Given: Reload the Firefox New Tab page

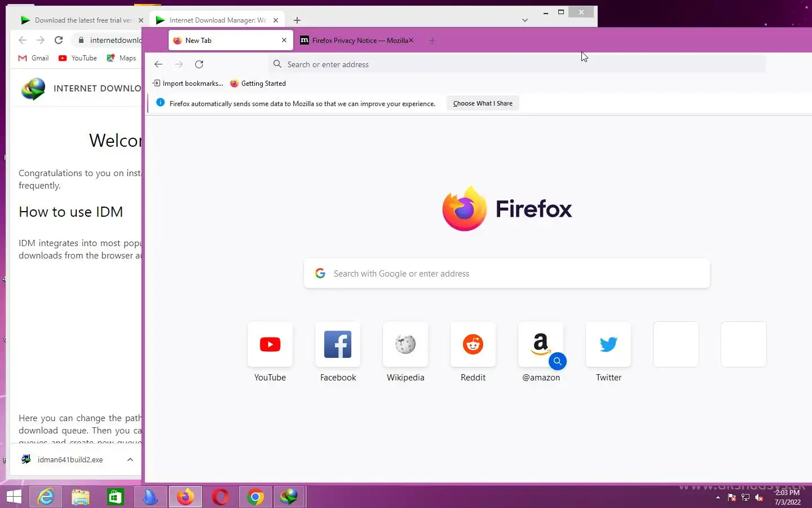Looking at the screenshot, I should pyautogui.click(x=199, y=64).
